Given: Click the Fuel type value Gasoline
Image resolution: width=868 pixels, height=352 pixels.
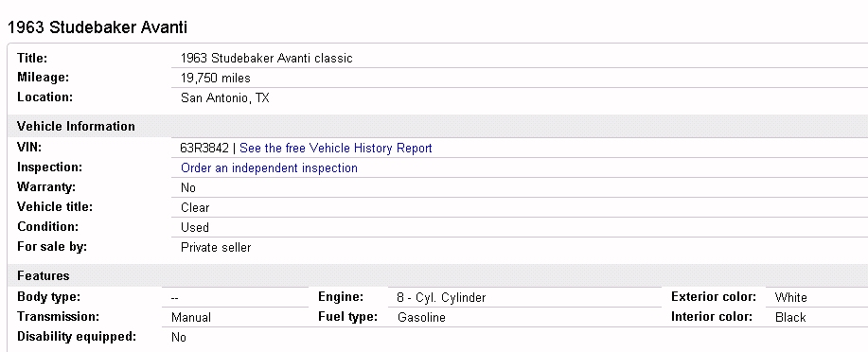Looking at the screenshot, I should (421, 318).
